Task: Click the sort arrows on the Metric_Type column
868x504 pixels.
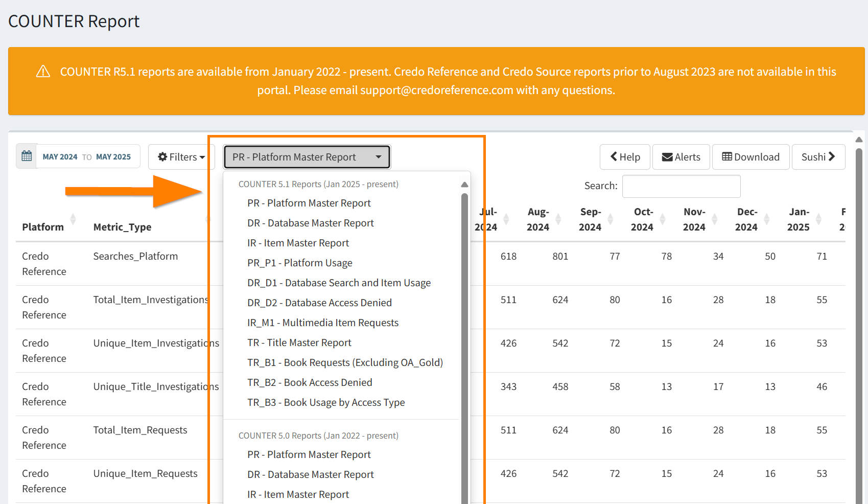Action: click(x=209, y=220)
